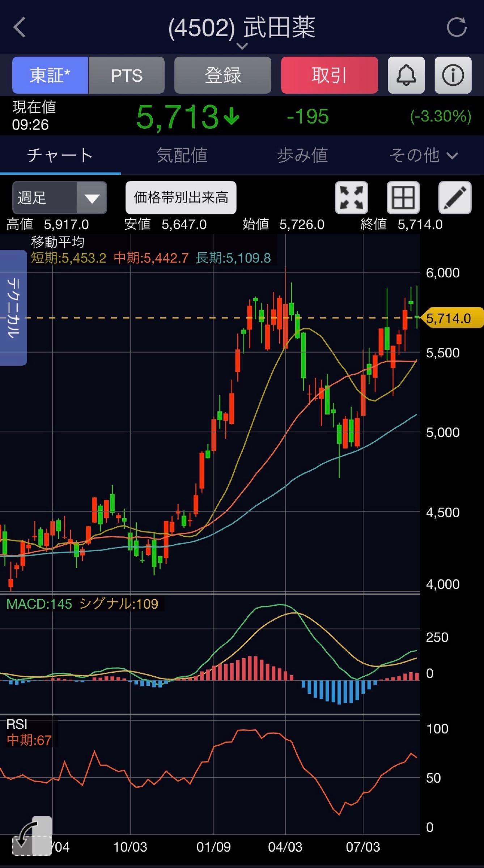Open the テクニカル side panel
484x868 pixels.
13,307
